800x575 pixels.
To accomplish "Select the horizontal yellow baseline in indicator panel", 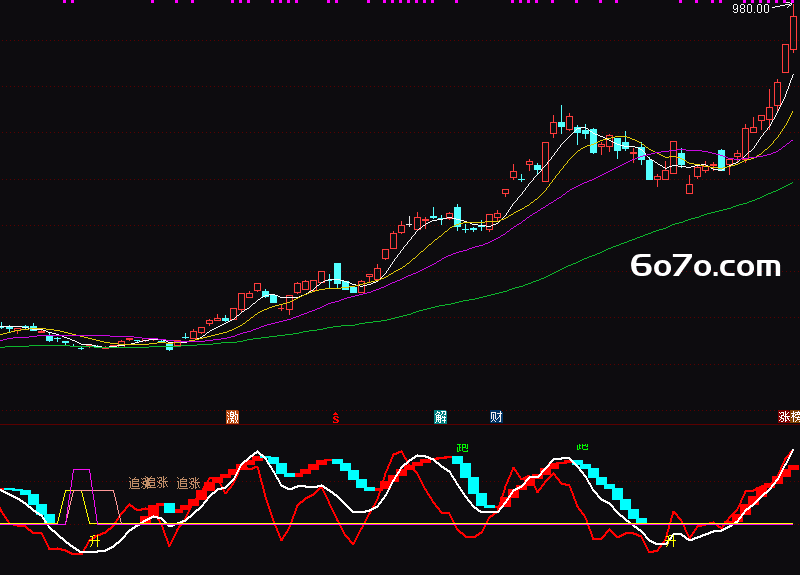I will pyautogui.click(x=397, y=524).
